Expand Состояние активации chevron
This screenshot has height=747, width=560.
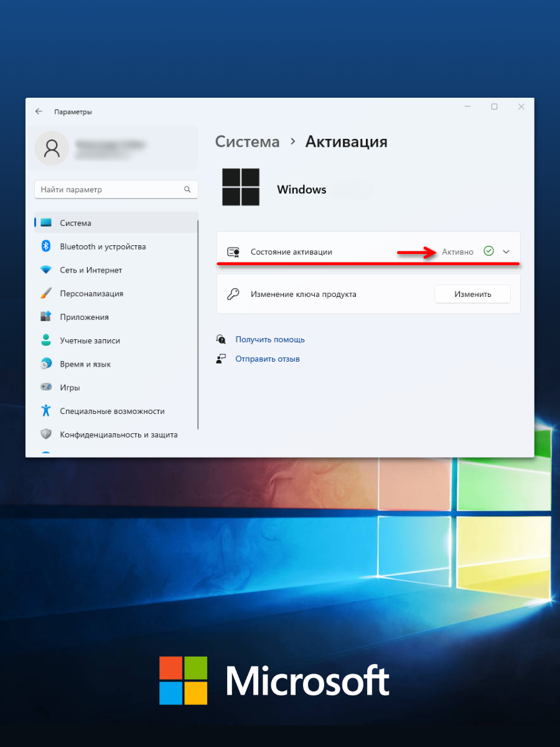click(x=506, y=251)
